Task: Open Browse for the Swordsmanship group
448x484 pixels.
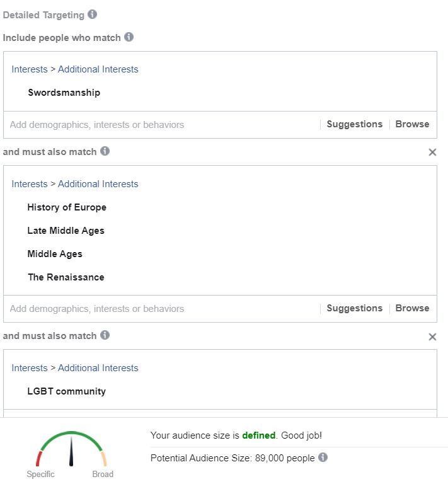Action: point(412,124)
